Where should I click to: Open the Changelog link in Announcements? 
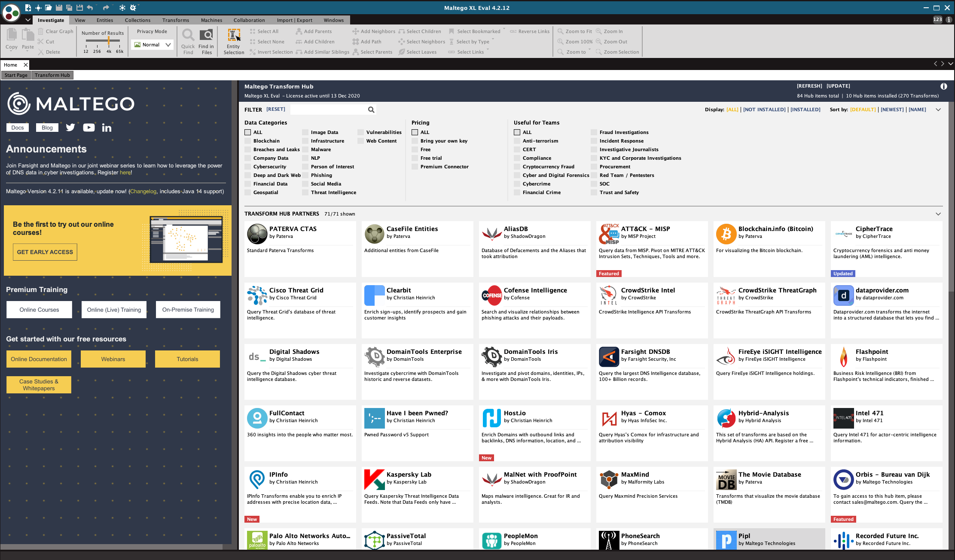pyautogui.click(x=143, y=192)
